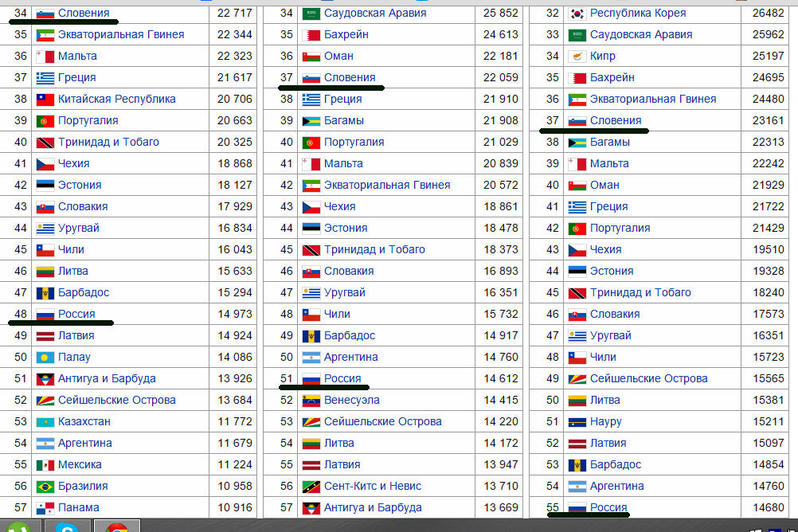Click the Nauru flag icon
Viewport: 798px width, 532px height.
click(577, 422)
